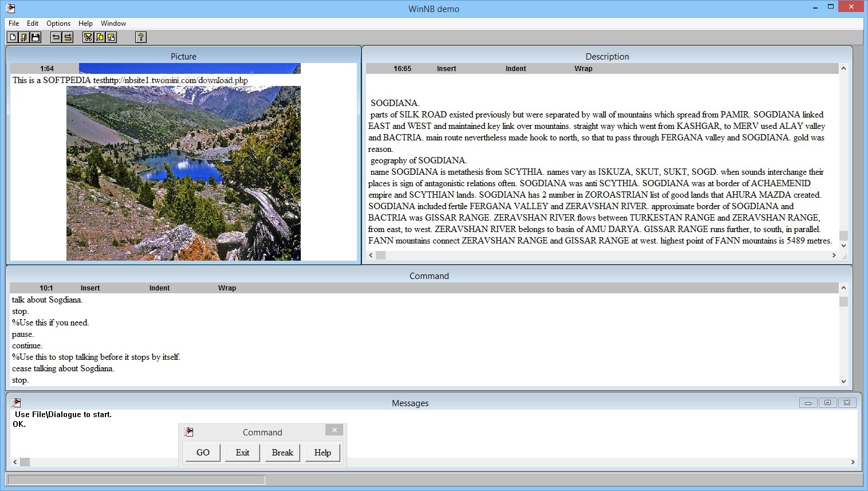Click the question mark Help icon
This screenshot has width=868, height=491.
(x=141, y=37)
